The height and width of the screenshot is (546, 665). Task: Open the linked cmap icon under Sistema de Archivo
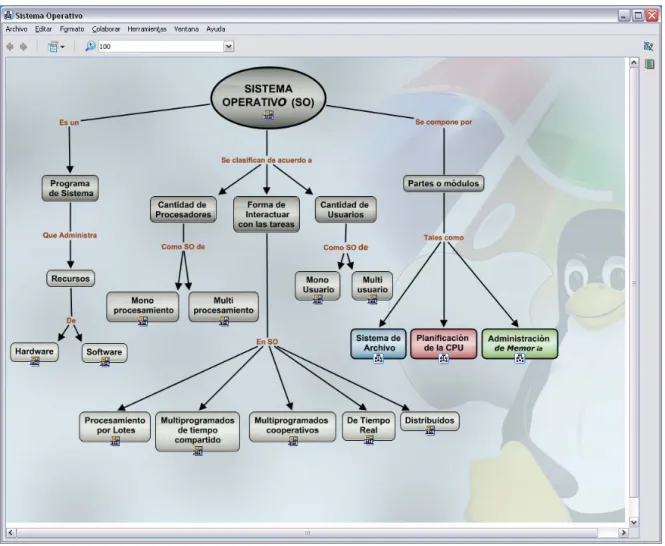(378, 358)
